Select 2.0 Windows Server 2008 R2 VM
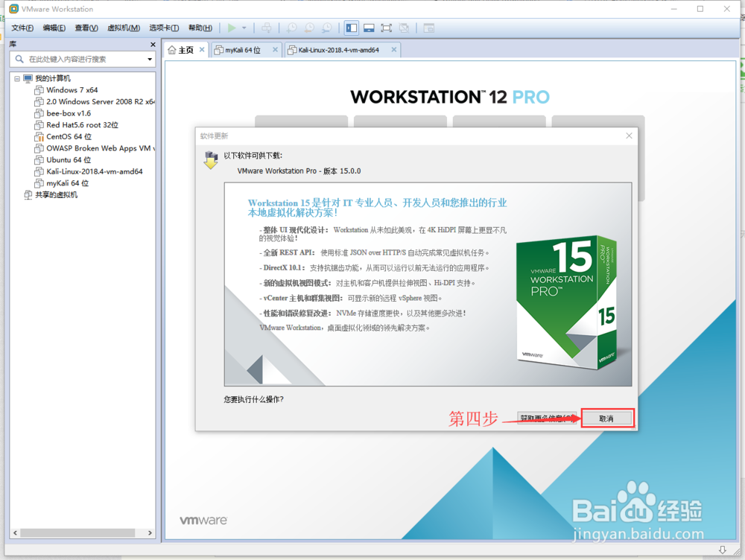The height and width of the screenshot is (560, 745). [101, 101]
